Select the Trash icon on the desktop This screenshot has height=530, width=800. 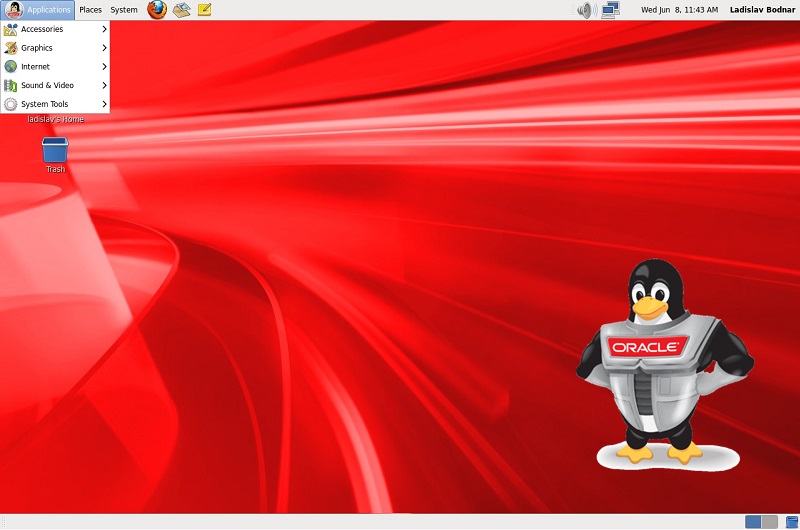55,156
